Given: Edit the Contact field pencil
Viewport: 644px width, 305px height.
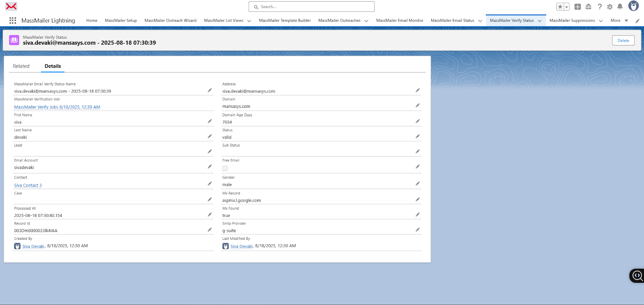Looking at the screenshot, I should pos(210,183).
